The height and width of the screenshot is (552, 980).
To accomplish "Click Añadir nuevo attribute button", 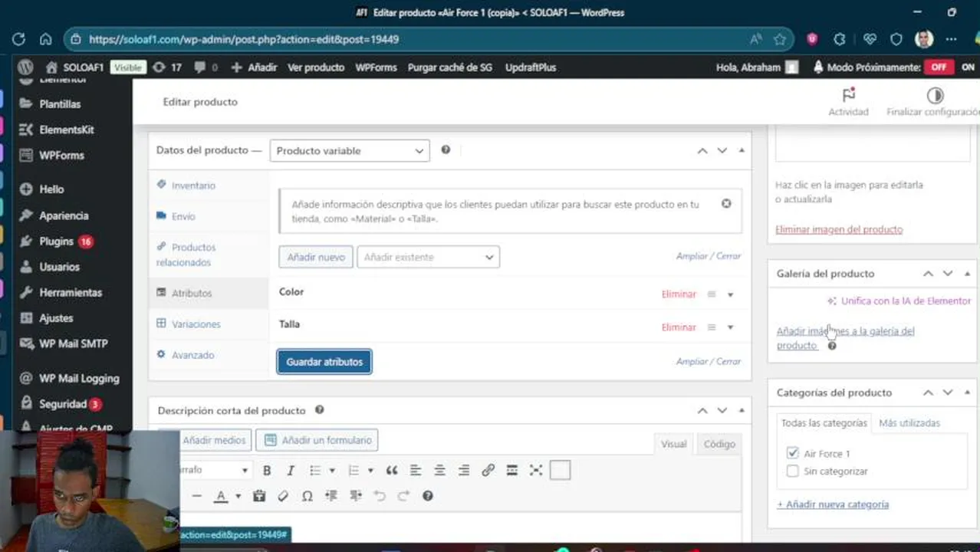I will [316, 257].
